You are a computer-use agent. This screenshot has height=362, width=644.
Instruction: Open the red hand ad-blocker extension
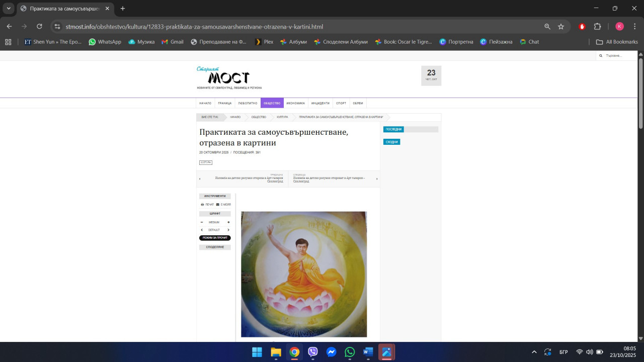pos(583,27)
